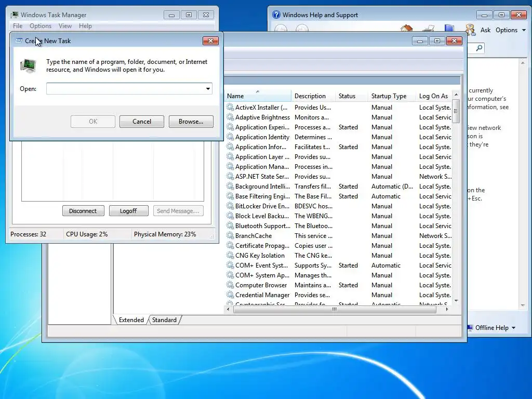Open the File menu in Task Manager
The image size is (532, 399).
click(18, 26)
